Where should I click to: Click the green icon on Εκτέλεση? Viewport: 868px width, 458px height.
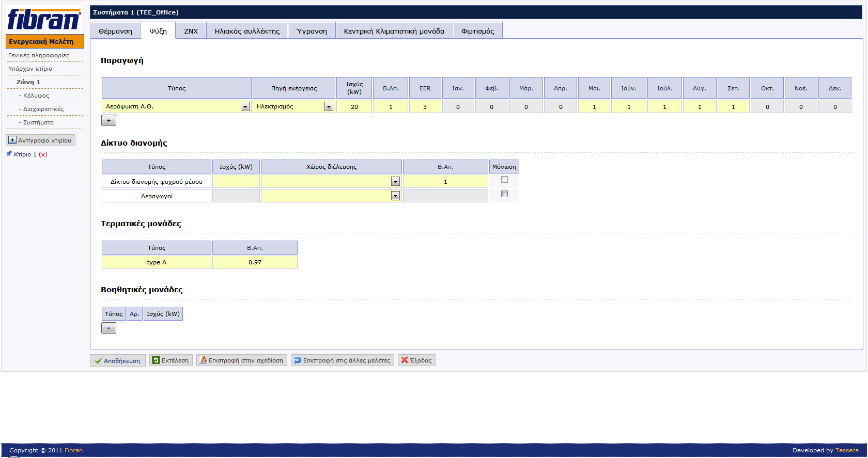pyautogui.click(x=156, y=360)
